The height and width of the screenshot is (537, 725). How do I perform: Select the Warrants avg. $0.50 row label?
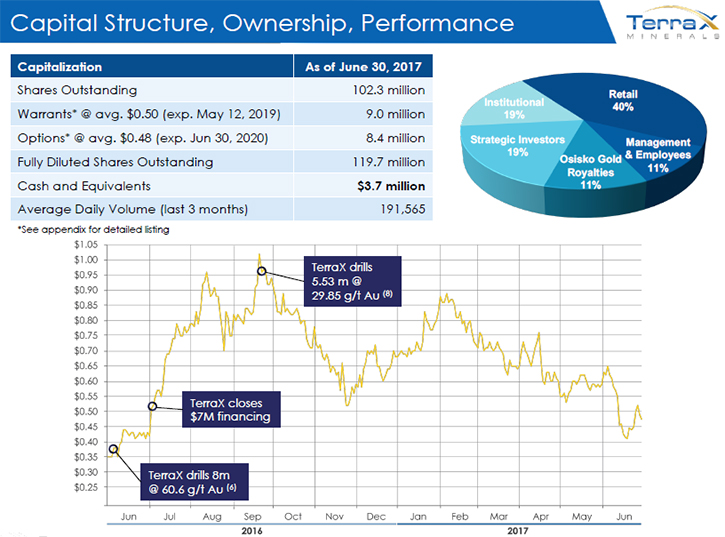click(x=149, y=114)
